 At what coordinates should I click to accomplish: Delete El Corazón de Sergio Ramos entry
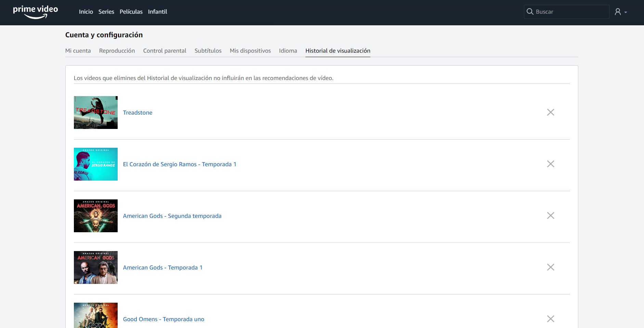[550, 164]
